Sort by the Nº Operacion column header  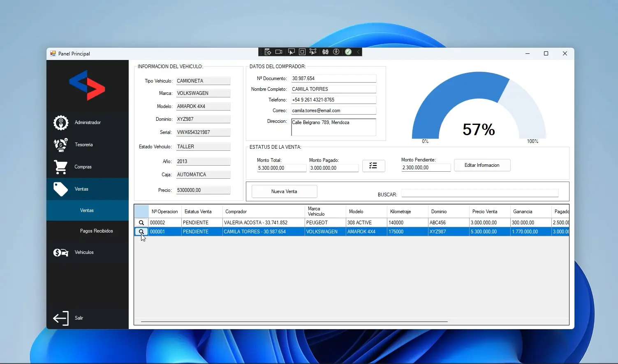tap(165, 212)
